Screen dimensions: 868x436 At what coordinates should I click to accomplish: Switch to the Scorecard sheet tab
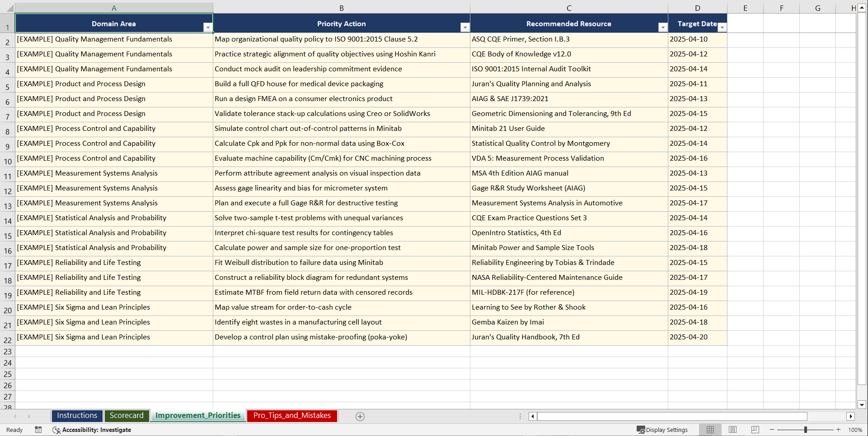click(x=127, y=415)
